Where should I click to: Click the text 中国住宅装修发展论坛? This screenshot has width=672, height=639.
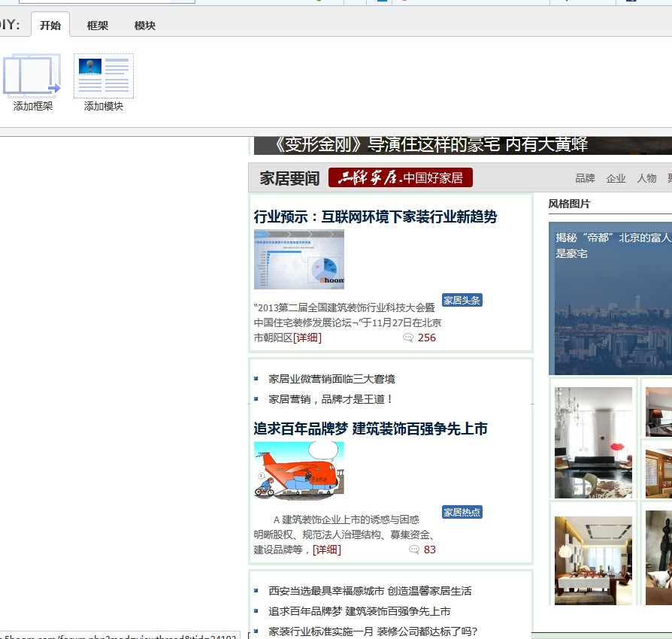(x=303, y=323)
